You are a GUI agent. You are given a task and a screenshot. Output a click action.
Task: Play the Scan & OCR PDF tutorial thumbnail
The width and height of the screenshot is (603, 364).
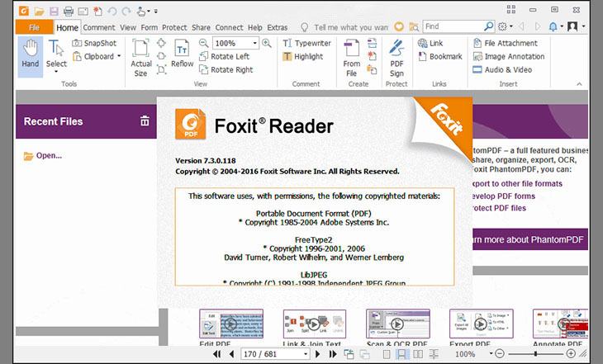(x=398, y=324)
